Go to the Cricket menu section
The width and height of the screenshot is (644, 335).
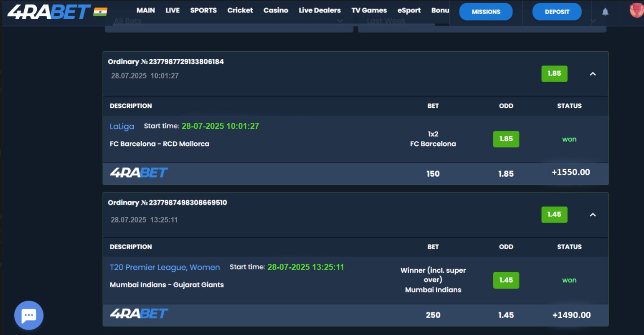[240, 10]
